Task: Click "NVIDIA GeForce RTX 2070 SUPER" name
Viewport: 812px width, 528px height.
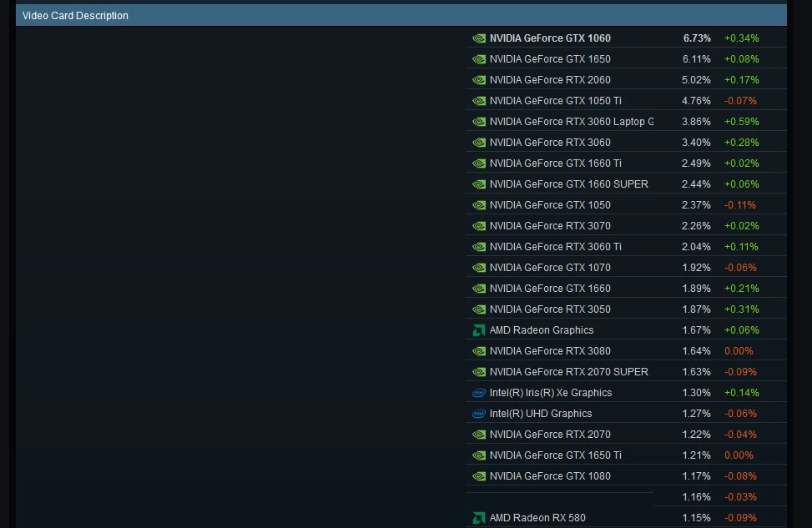Action: (569, 372)
